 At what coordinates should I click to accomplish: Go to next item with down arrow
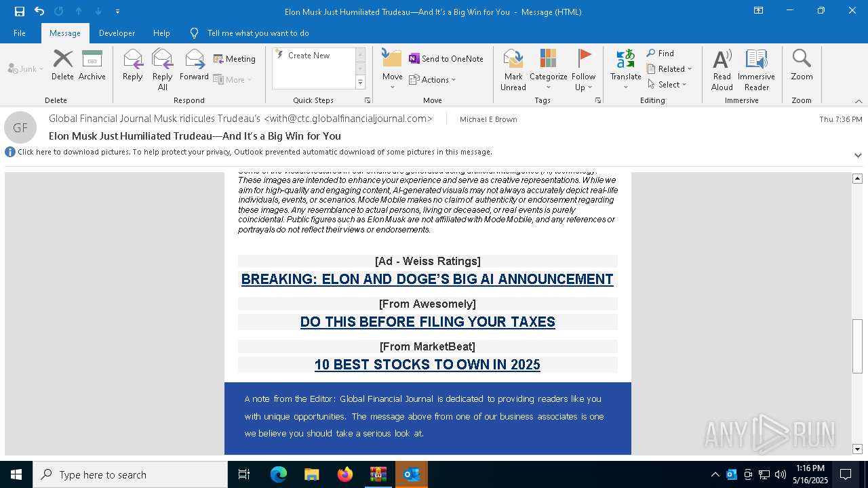98,12
